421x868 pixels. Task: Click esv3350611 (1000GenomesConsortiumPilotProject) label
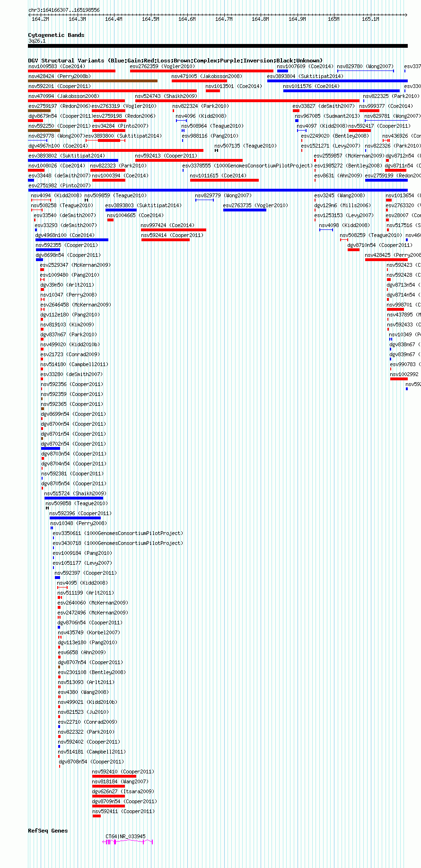click(x=118, y=533)
